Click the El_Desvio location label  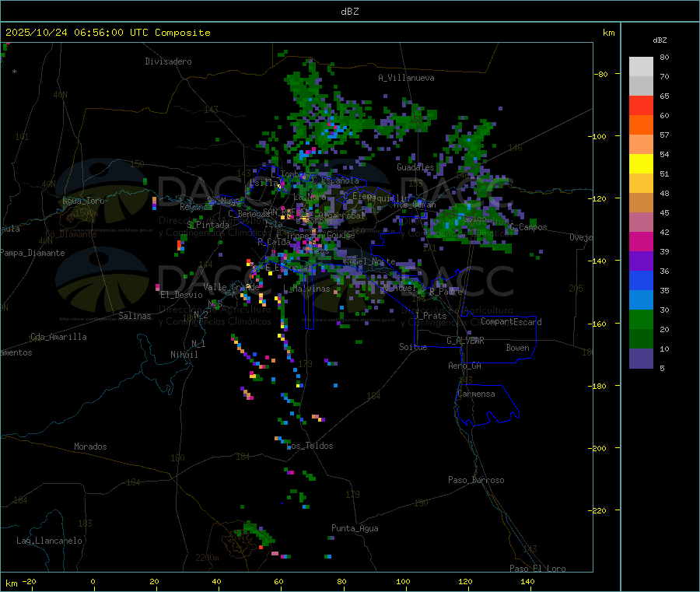tap(181, 295)
